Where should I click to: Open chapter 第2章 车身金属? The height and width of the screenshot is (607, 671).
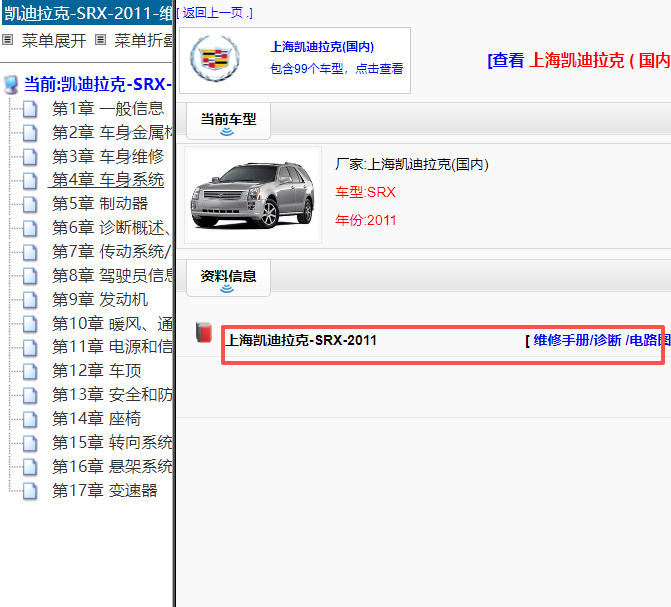(112, 133)
